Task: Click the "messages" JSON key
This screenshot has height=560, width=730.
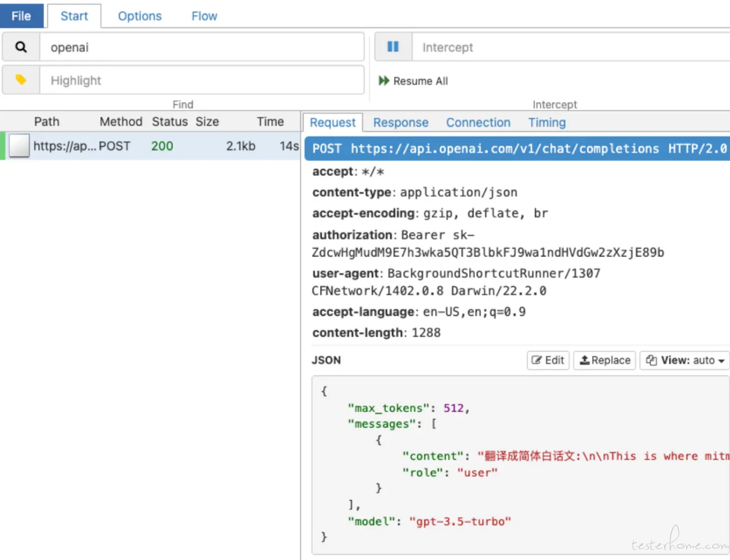Action: click(x=381, y=424)
